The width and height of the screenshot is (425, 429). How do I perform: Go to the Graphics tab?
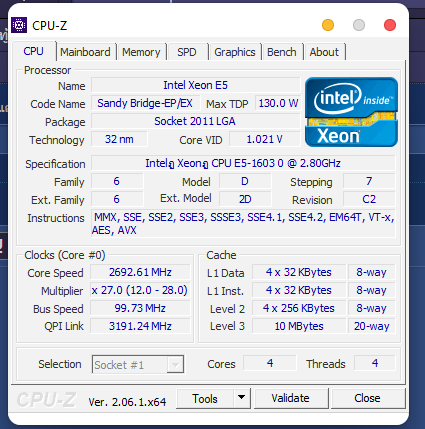point(235,52)
